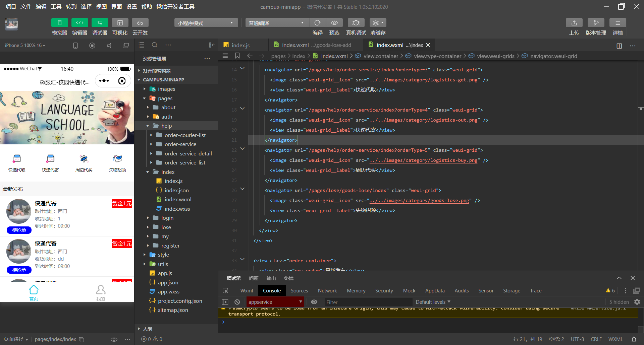The width and height of the screenshot is (644, 345).
Task: Open the 工具 menu
Action: (x=56, y=6)
